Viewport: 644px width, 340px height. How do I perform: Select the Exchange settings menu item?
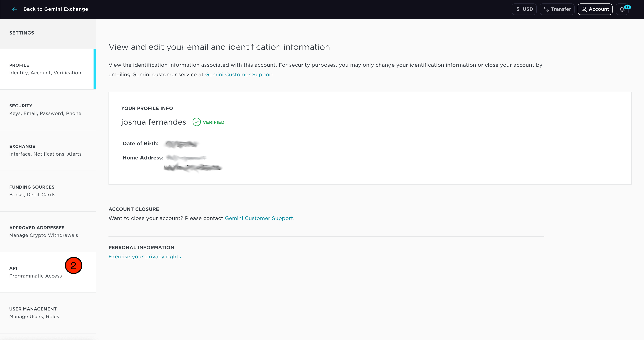(48, 150)
